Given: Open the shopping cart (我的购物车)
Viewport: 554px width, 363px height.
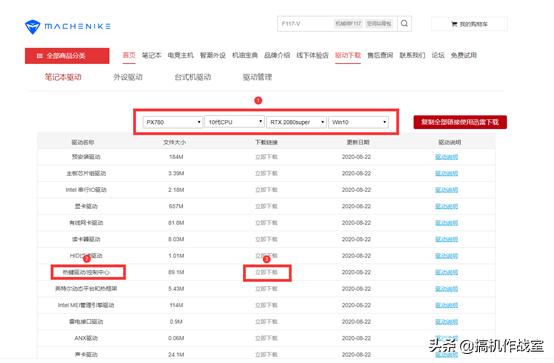Looking at the screenshot, I should click(469, 24).
